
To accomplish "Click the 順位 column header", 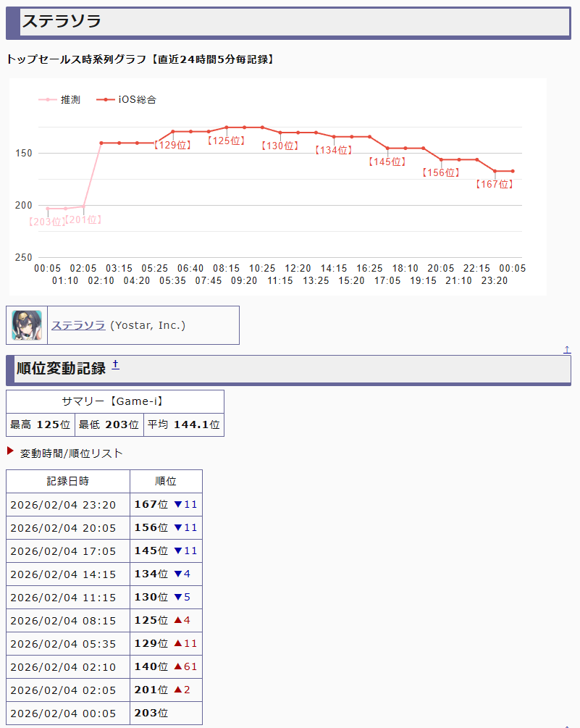I will click(x=166, y=481).
